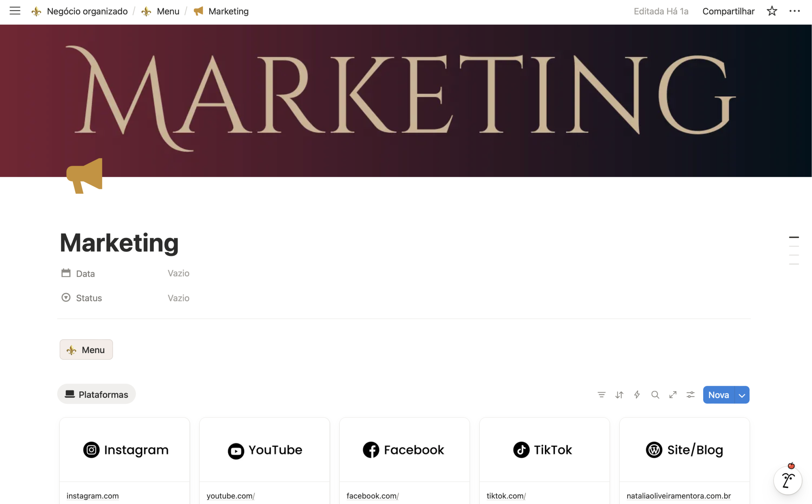Open the three-dots page options menu
This screenshot has width=812, height=504.
tap(794, 11)
